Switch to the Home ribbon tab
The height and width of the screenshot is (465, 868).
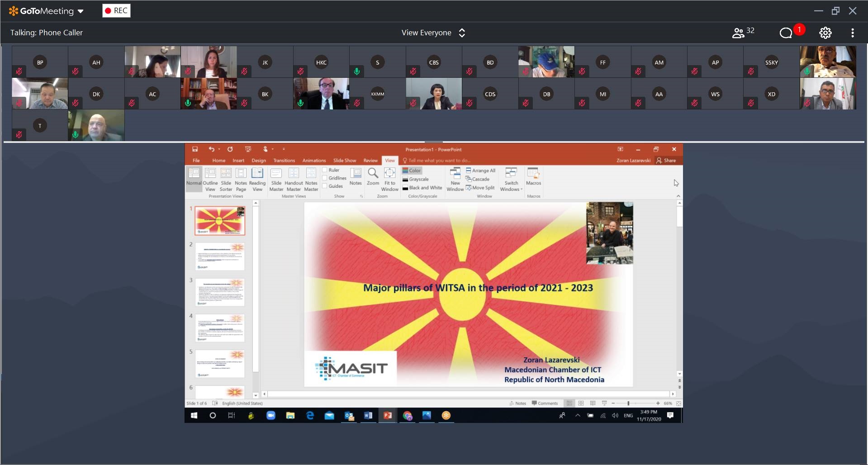[219, 161]
